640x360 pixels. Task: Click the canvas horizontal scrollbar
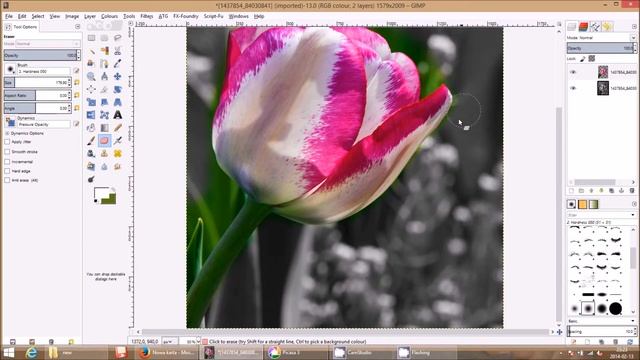[x=346, y=332]
